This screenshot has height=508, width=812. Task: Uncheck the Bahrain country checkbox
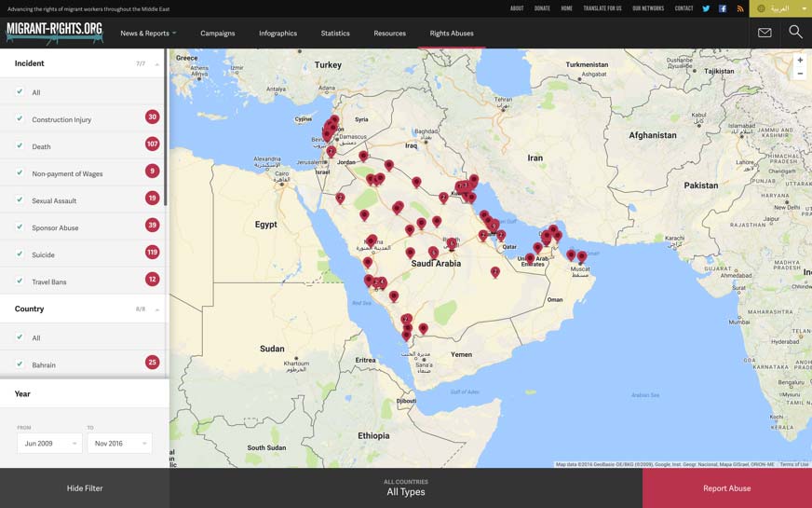20,364
